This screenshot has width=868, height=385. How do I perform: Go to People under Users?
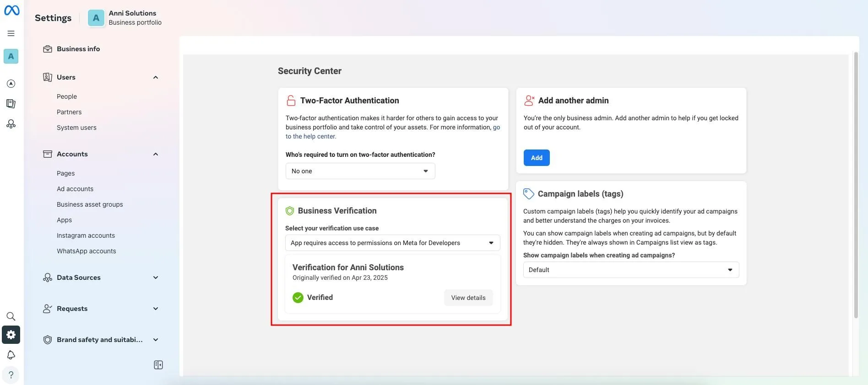(67, 96)
